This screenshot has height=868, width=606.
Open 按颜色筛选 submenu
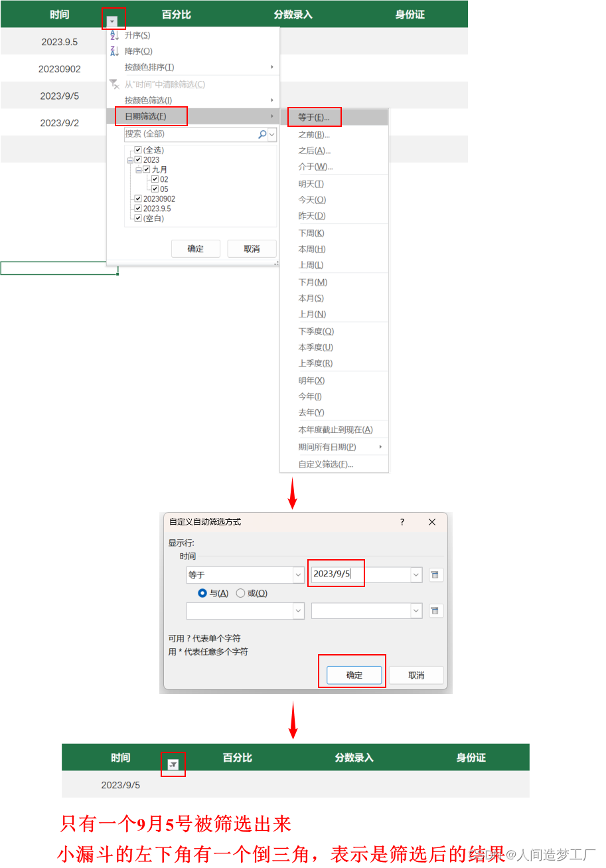[x=193, y=100]
